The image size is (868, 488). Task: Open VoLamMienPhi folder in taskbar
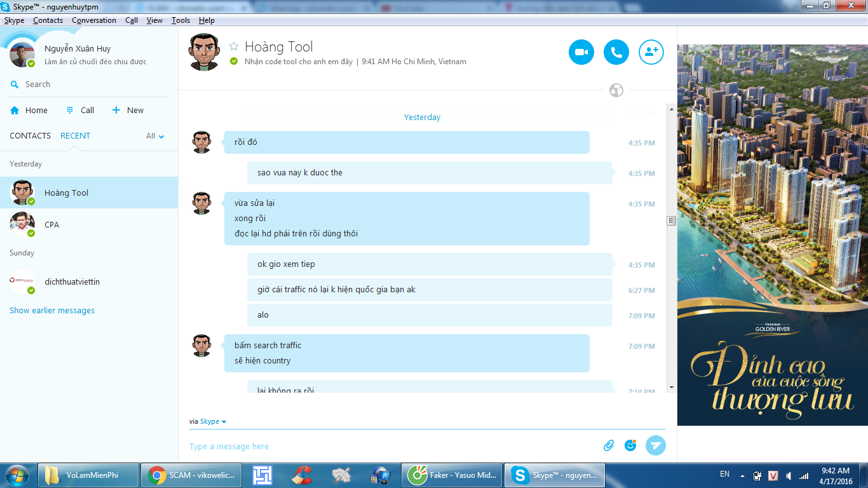89,475
